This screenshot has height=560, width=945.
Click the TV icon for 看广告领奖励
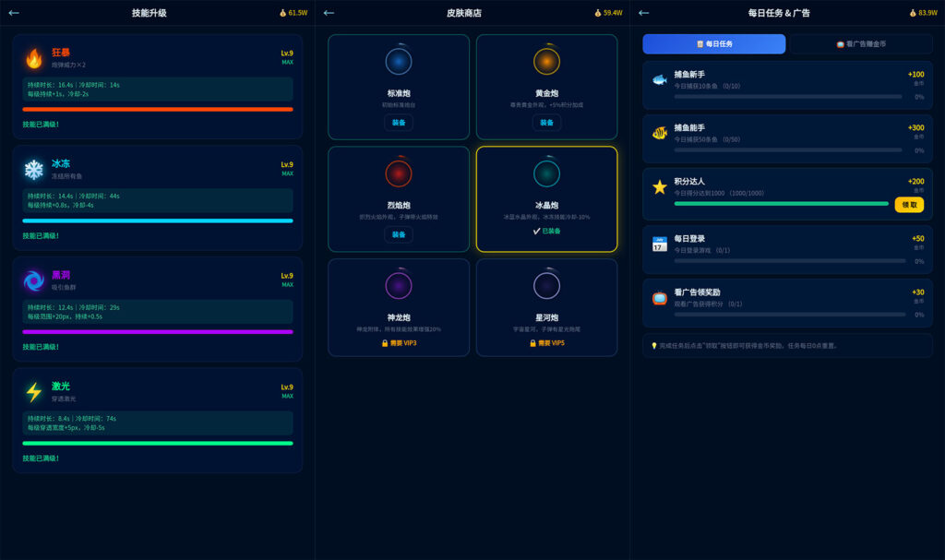659,298
